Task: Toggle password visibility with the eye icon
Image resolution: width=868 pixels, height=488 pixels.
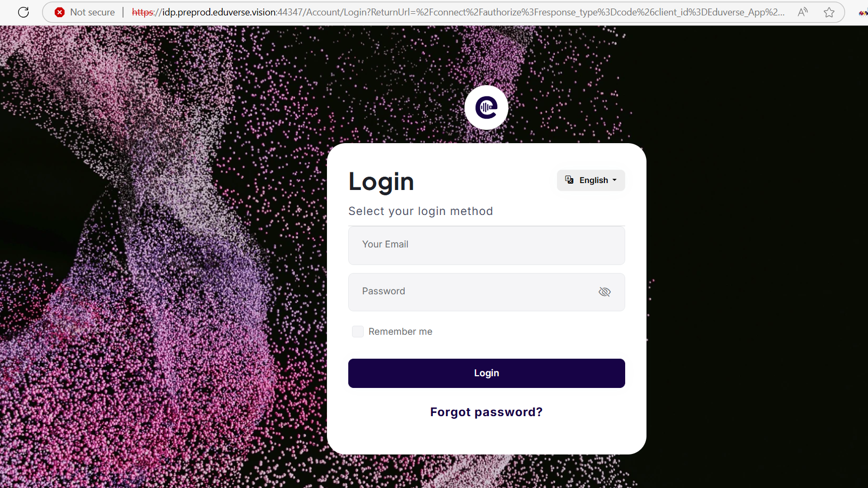Action: 604,292
